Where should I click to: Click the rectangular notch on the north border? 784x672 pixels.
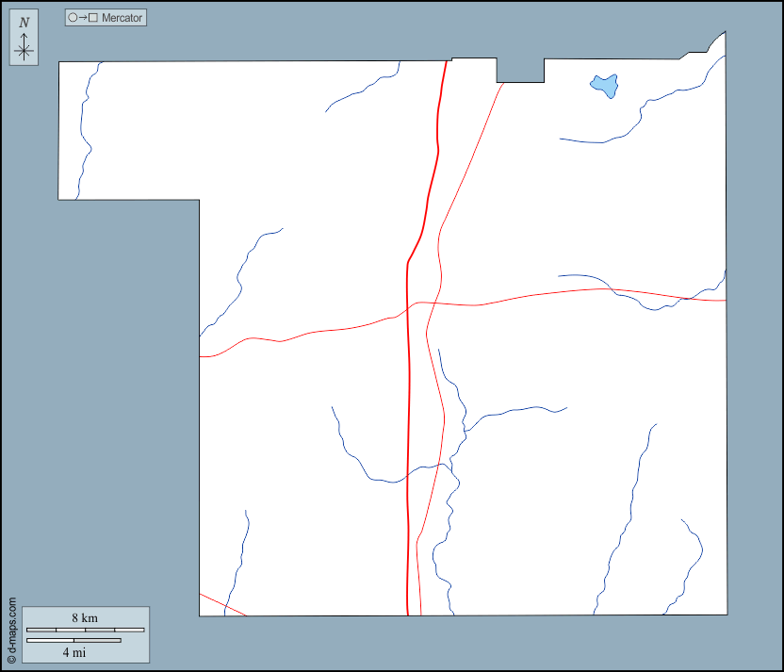[x=520, y=72]
